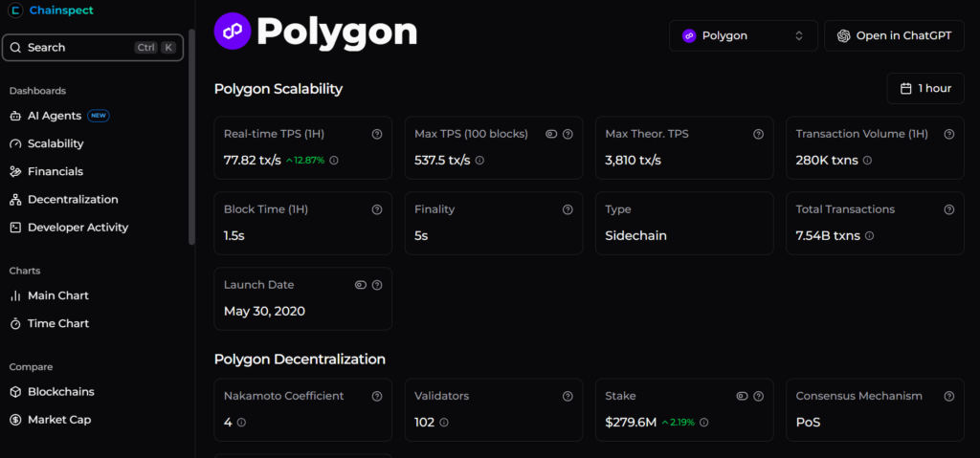Click info icon beside $279.6M stake

pos(703,423)
